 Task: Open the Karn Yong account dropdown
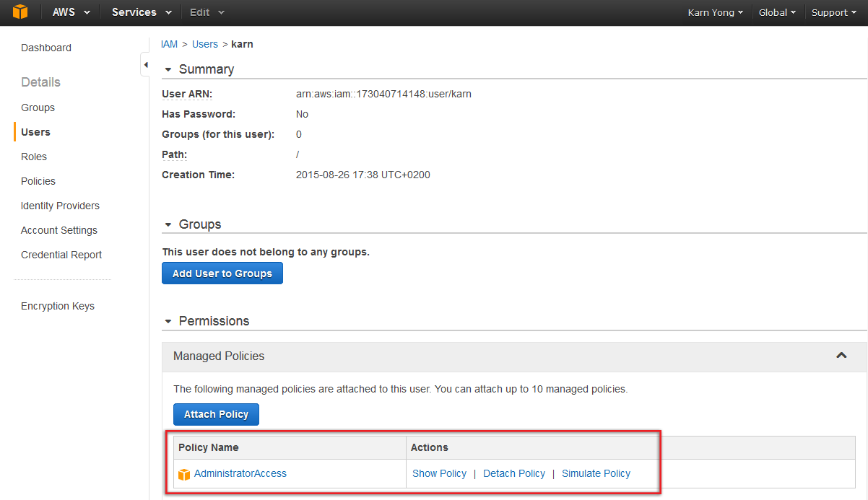715,12
